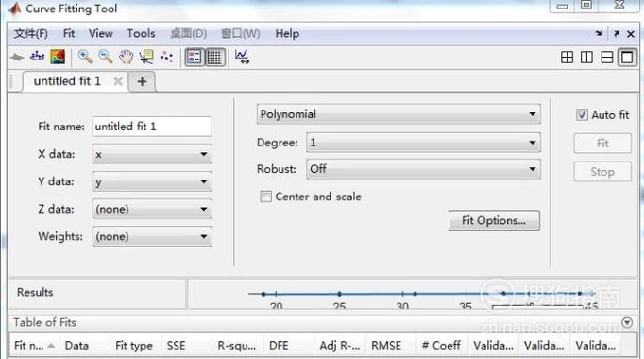644x359 pixels.
Task: Activate the Pan hand tool
Action: point(127,57)
